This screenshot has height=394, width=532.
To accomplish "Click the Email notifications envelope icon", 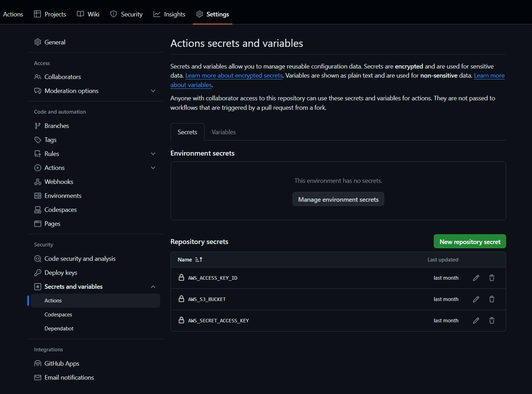I will 38,378.
